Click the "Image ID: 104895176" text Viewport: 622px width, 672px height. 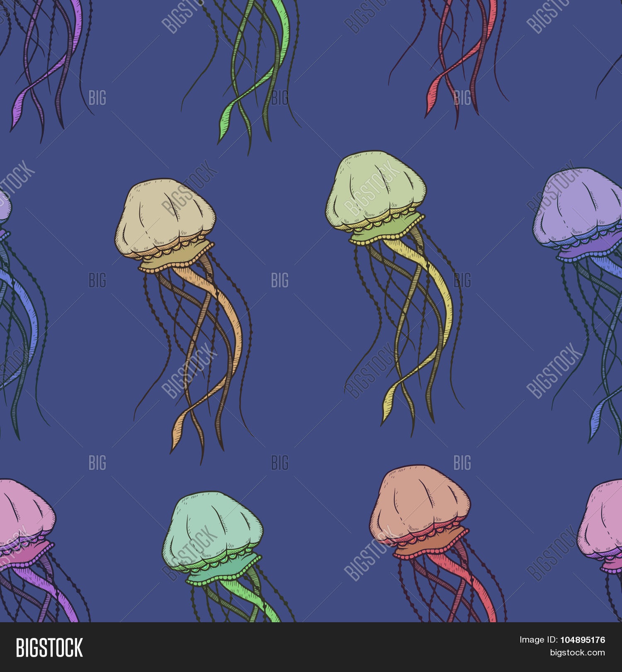562,640
